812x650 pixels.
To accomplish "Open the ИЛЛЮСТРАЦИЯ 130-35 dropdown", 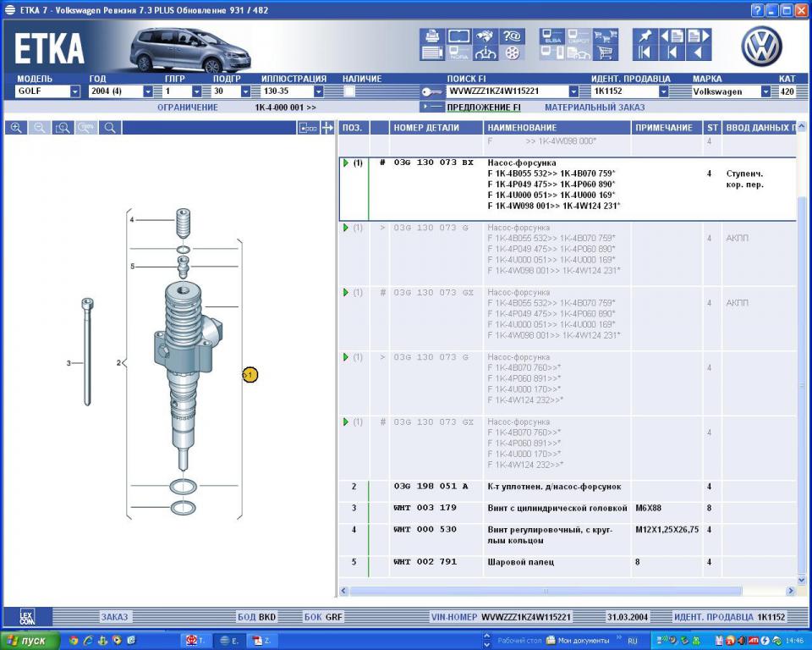I will 319,91.
